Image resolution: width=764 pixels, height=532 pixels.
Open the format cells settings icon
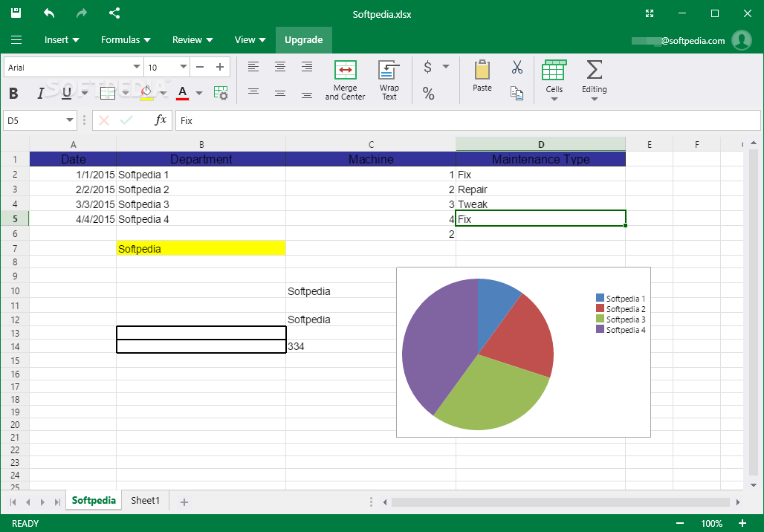221,93
